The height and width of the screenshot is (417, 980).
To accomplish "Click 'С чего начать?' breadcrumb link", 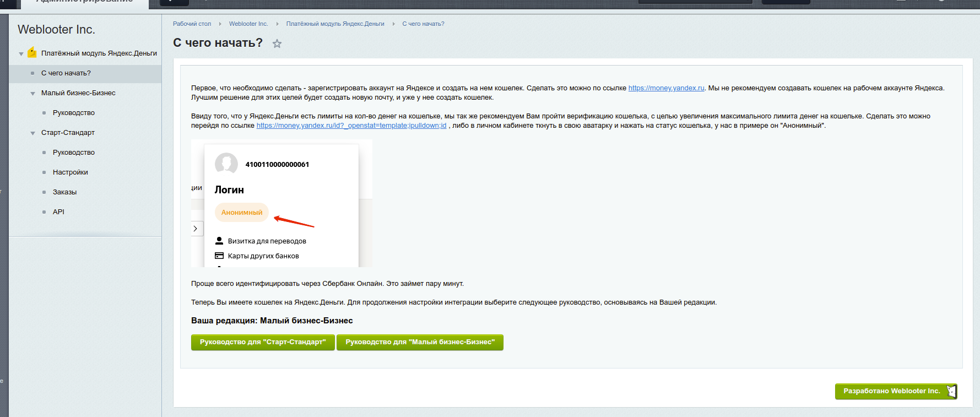I will pyautogui.click(x=423, y=24).
